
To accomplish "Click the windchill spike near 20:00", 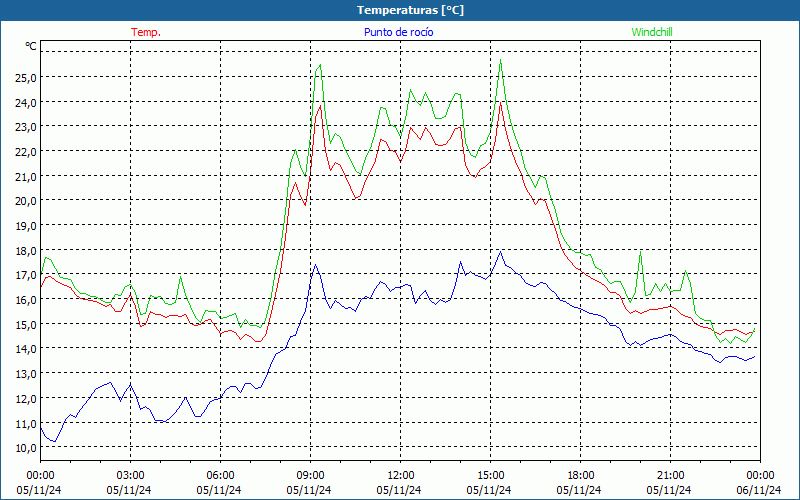I will coord(640,252).
